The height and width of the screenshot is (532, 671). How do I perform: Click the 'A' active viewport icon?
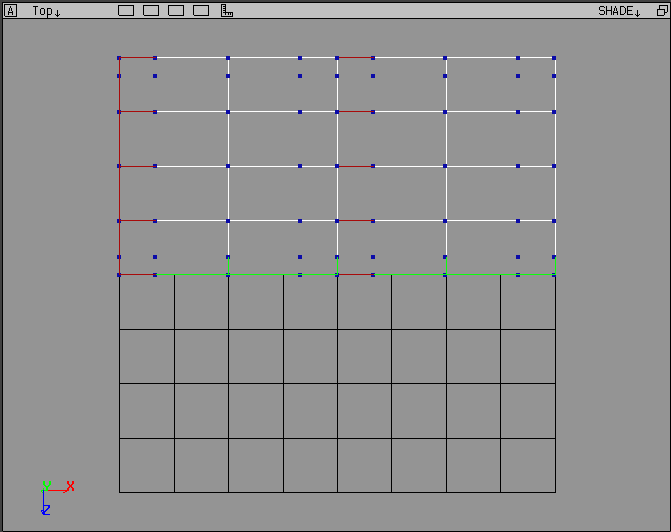[x=11, y=11]
